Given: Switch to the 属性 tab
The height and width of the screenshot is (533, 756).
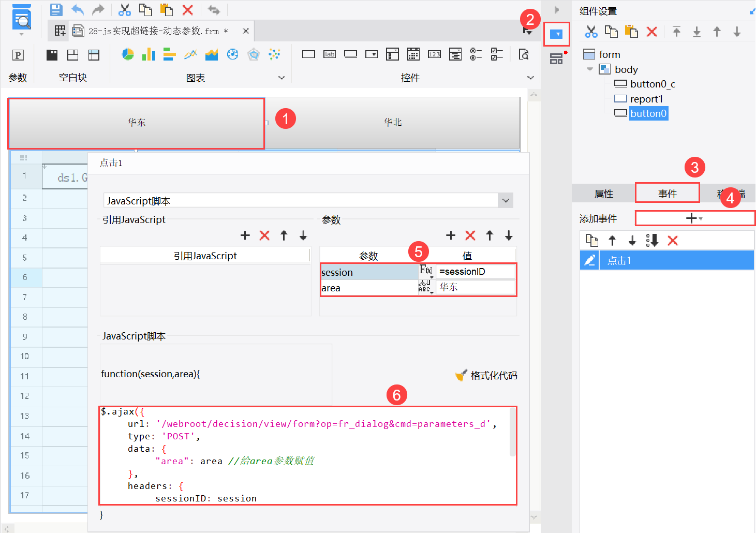Looking at the screenshot, I should (604, 194).
